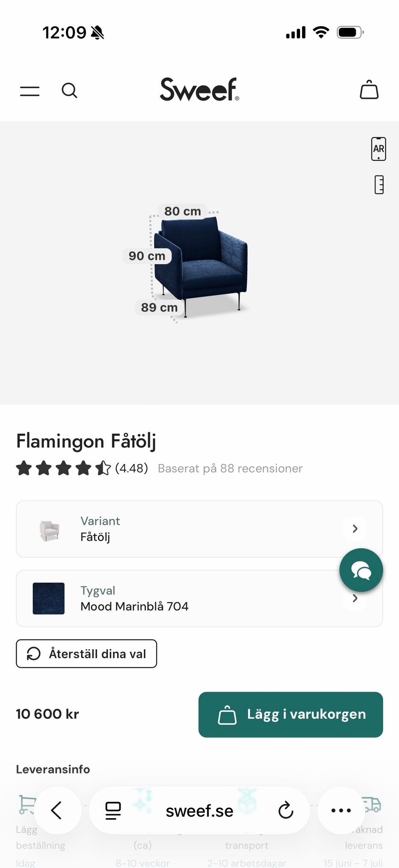Viewport: 399px width, 868px height.
Task: Open the live chat bubble
Action: (x=361, y=570)
